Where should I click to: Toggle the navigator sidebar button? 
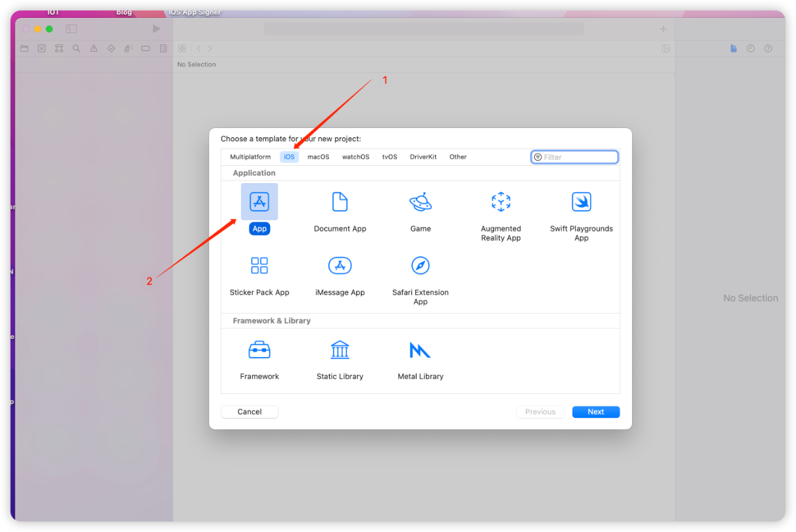(x=71, y=29)
